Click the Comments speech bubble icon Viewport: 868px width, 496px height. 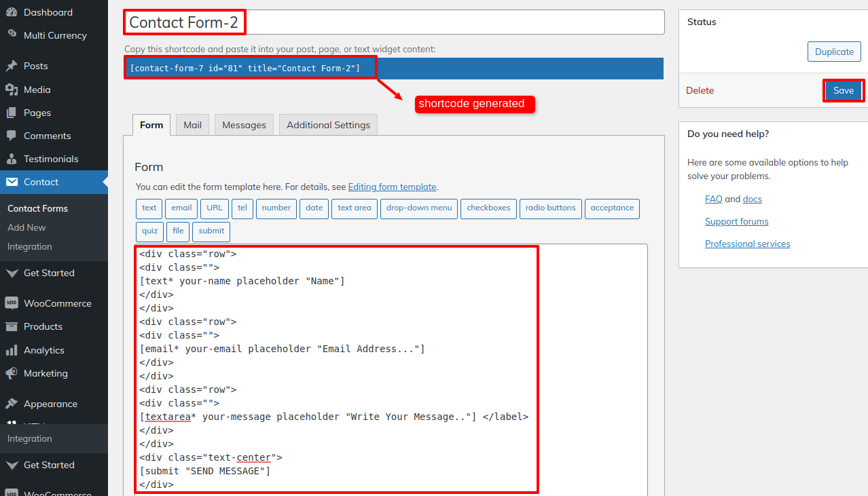pyautogui.click(x=12, y=136)
